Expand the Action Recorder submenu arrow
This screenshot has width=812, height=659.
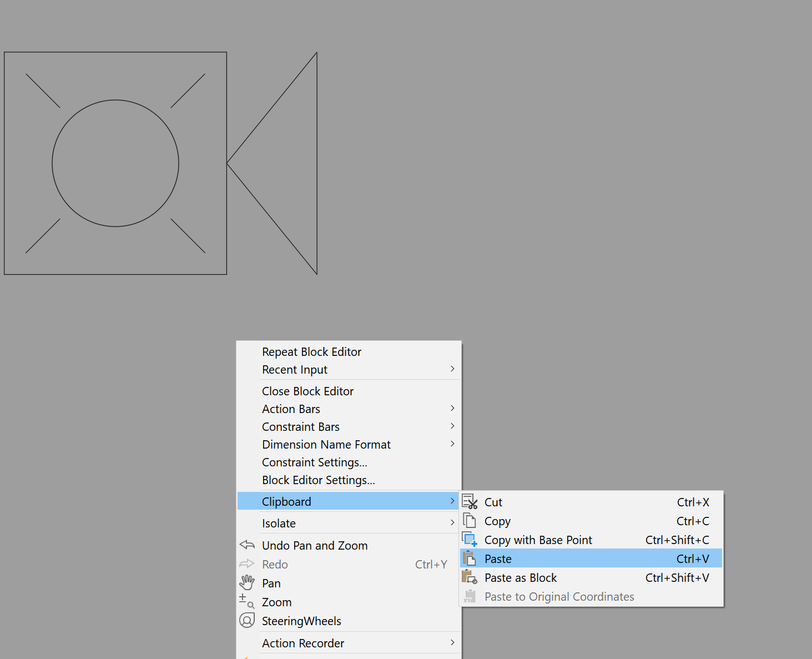coord(452,643)
